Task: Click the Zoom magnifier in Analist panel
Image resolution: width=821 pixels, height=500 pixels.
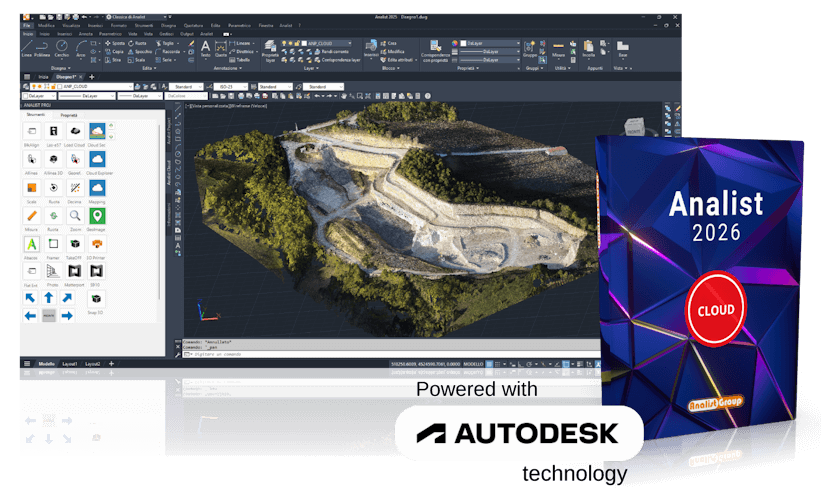Action: click(75, 215)
